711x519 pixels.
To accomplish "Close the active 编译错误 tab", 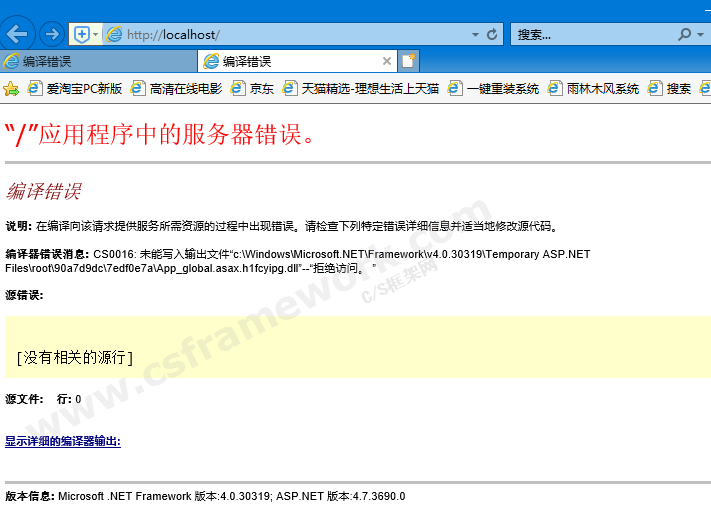I will coord(387,61).
